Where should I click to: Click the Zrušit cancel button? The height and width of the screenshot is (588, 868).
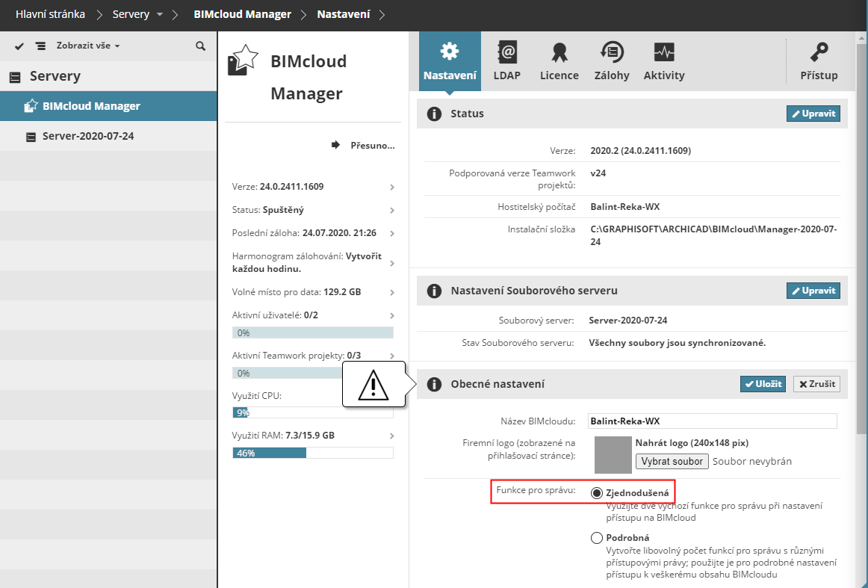(816, 384)
